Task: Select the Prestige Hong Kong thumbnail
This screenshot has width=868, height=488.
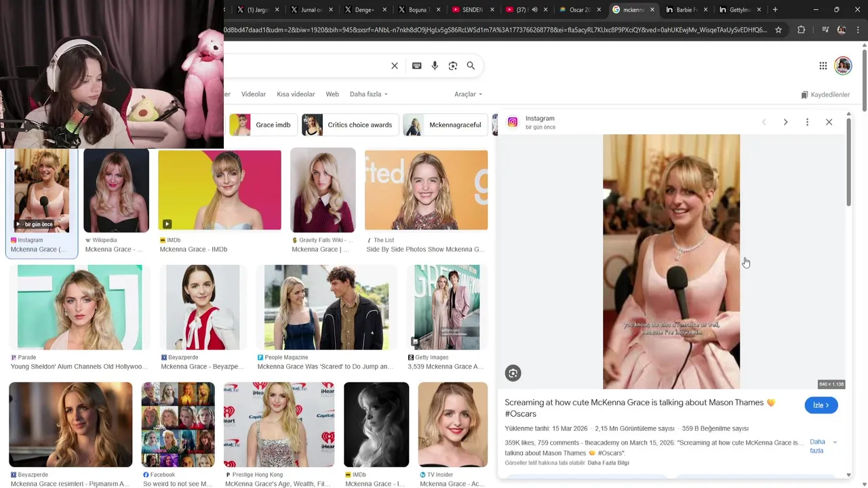Action: 279,425
